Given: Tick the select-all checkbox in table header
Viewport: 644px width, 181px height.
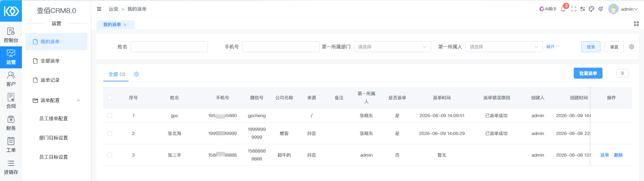Looking at the screenshot, I should pos(110,98).
